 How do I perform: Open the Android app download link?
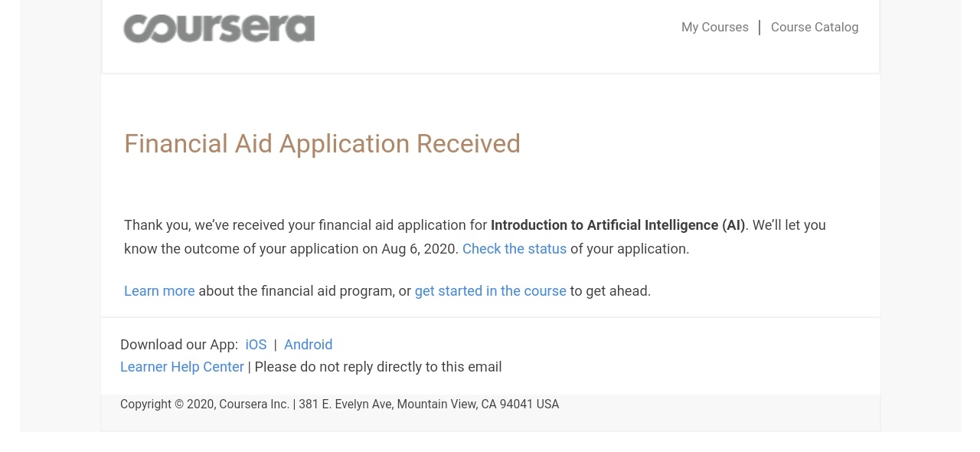pyautogui.click(x=308, y=345)
